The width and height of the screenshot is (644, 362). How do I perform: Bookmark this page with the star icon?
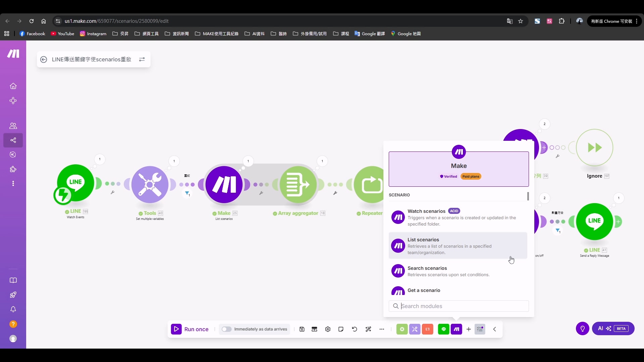(x=521, y=21)
